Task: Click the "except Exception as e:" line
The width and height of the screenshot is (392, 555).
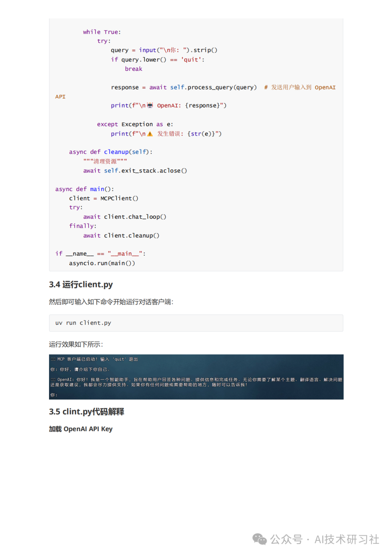Action: pos(135,124)
